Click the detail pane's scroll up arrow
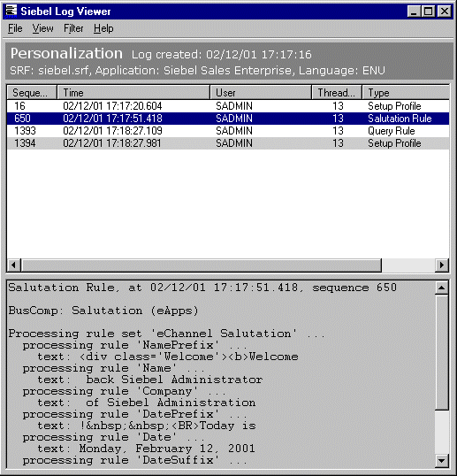457x476 pixels. pos(442,288)
